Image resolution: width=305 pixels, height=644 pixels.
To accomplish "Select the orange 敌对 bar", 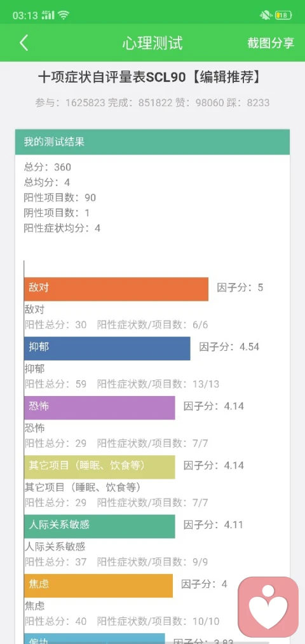I will 116,289.
